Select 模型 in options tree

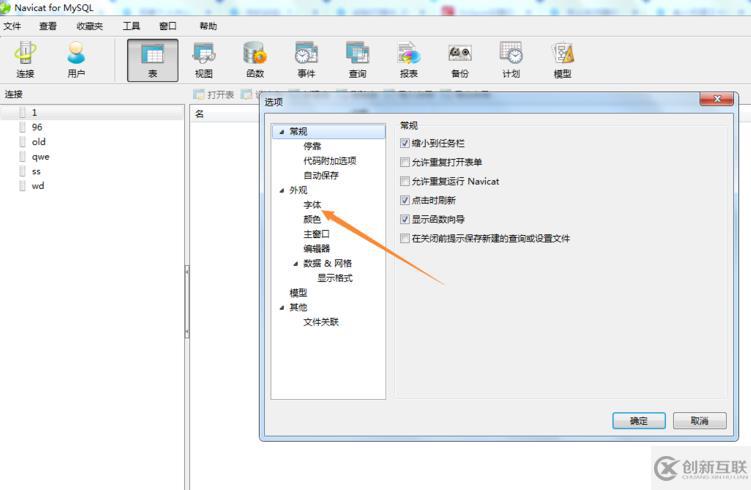point(298,293)
